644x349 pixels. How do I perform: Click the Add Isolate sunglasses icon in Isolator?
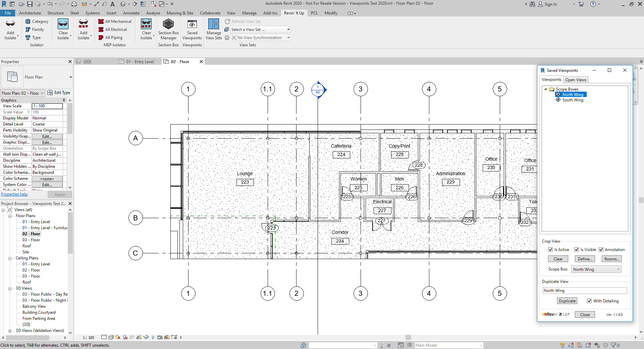(10, 24)
